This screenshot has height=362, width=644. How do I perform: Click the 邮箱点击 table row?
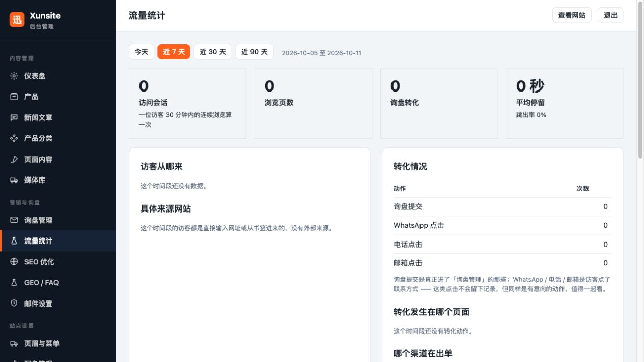tap(502, 263)
